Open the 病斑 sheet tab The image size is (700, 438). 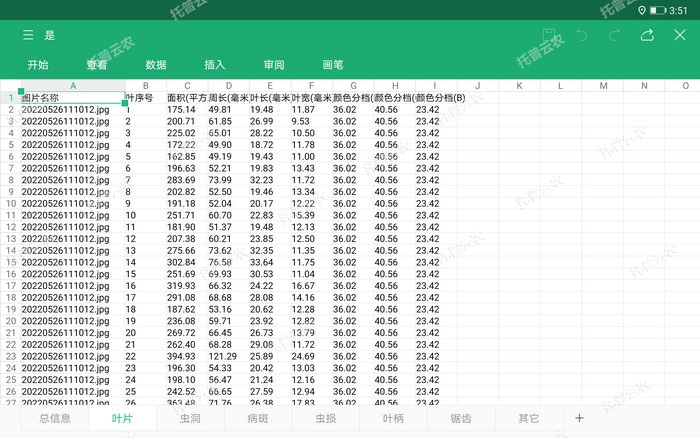[x=258, y=418]
